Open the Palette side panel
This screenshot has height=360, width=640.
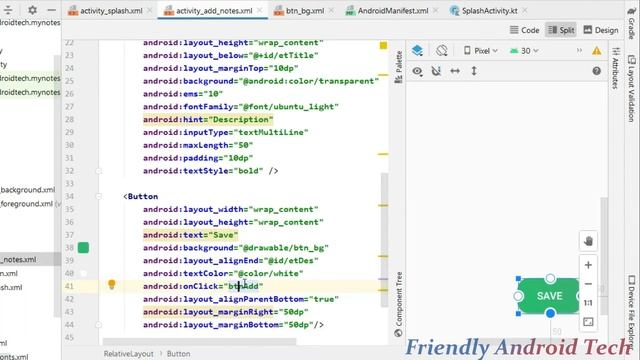398,67
